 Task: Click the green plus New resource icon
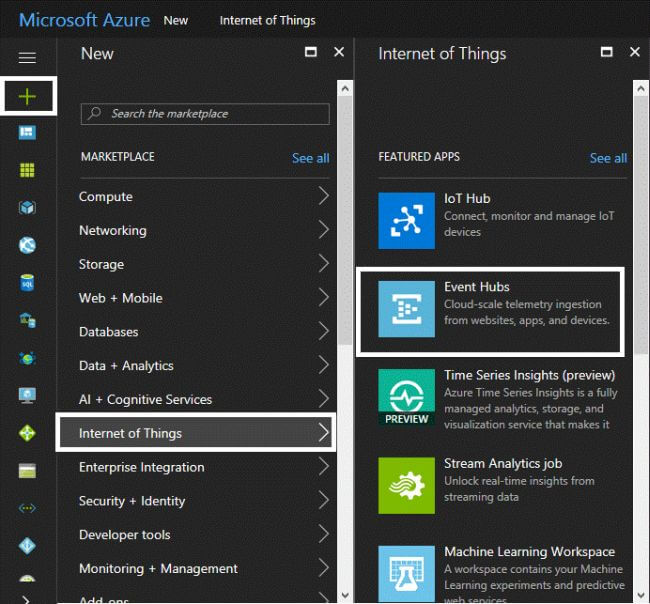click(27, 97)
